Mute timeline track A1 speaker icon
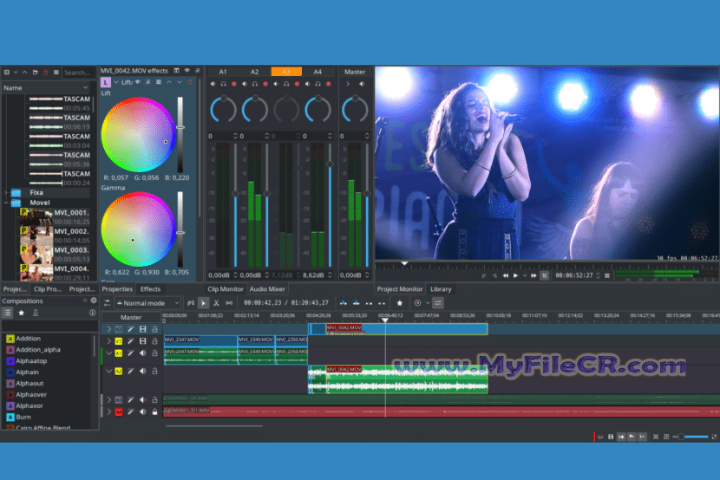Viewport: 720px width, 480px height. click(x=143, y=353)
